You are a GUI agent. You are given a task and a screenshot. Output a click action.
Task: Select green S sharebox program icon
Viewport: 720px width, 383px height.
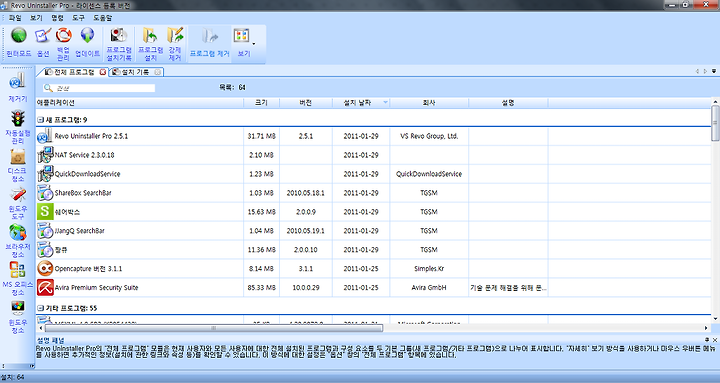[x=45, y=212]
